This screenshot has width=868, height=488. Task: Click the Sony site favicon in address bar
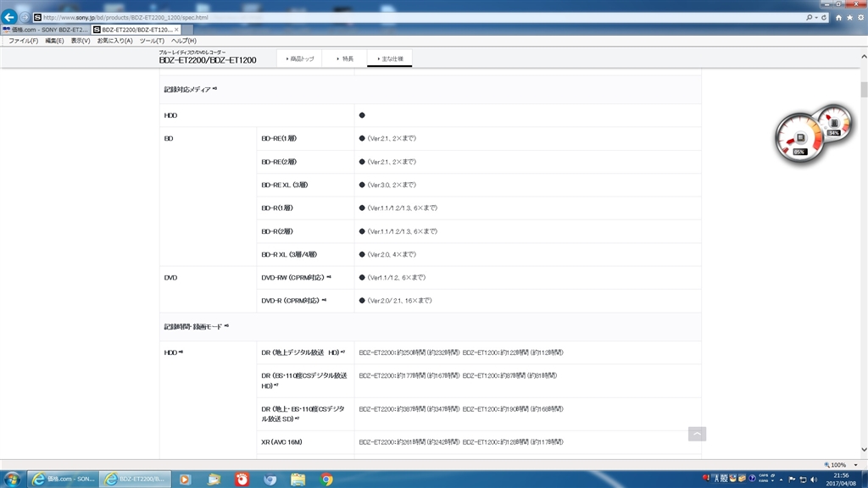37,18
